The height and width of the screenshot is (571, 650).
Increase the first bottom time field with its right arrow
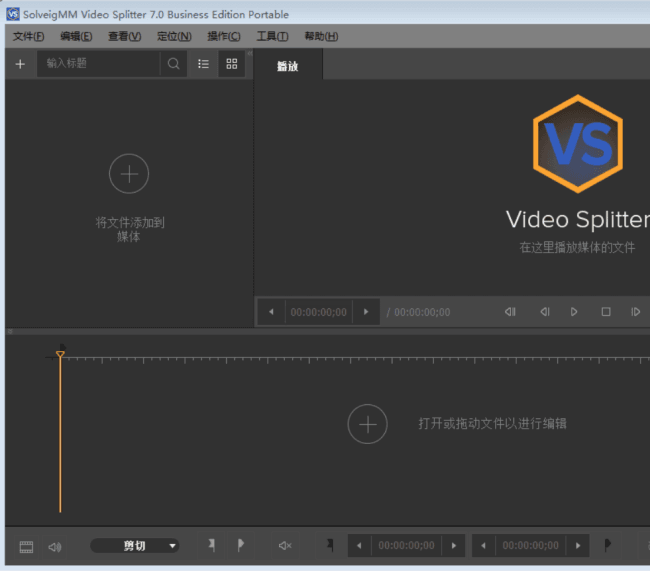pyautogui.click(x=454, y=546)
